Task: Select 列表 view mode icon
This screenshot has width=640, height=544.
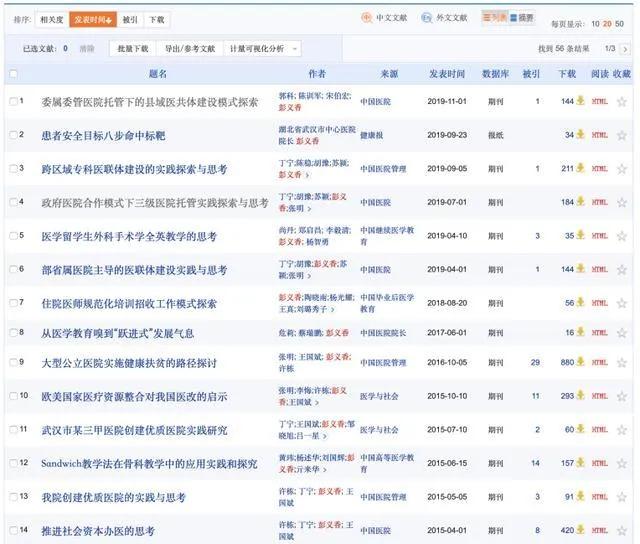Action: click(495, 18)
